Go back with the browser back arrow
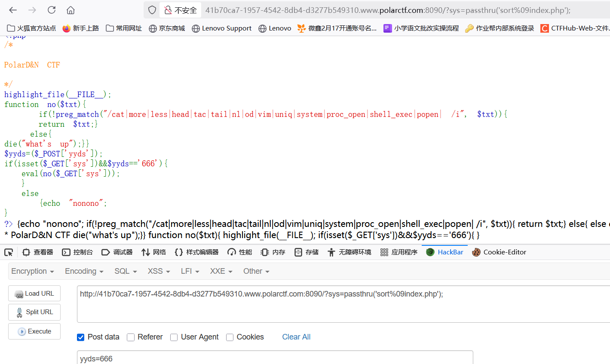Viewport: 610px width, 364px height. (x=13, y=10)
